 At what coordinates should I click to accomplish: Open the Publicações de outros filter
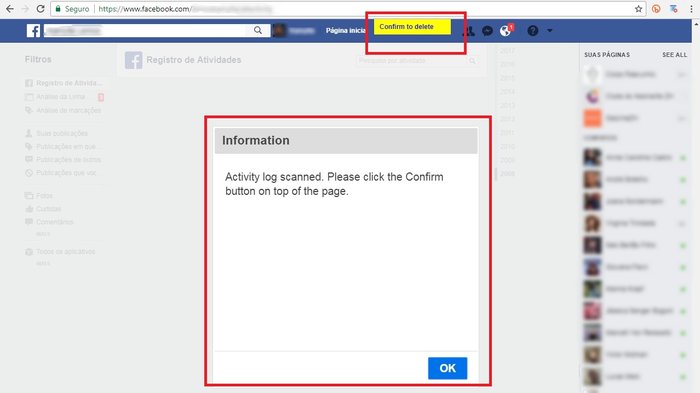click(x=68, y=159)
